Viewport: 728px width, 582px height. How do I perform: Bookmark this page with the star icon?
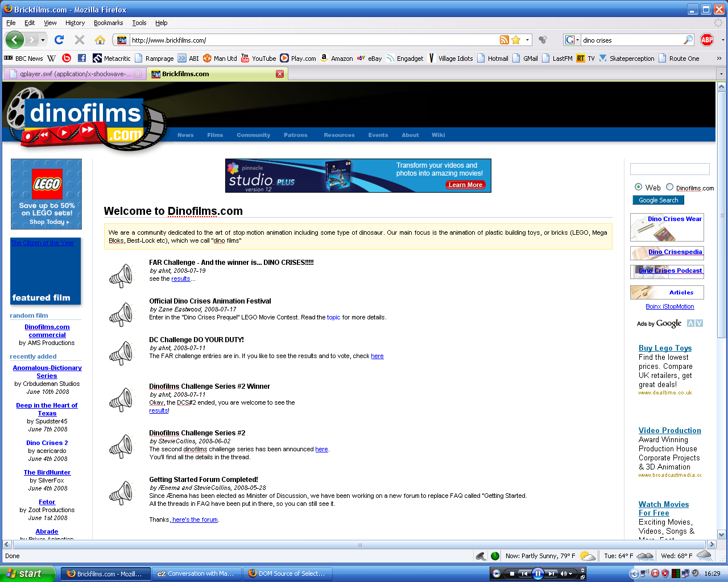point(515,40)
